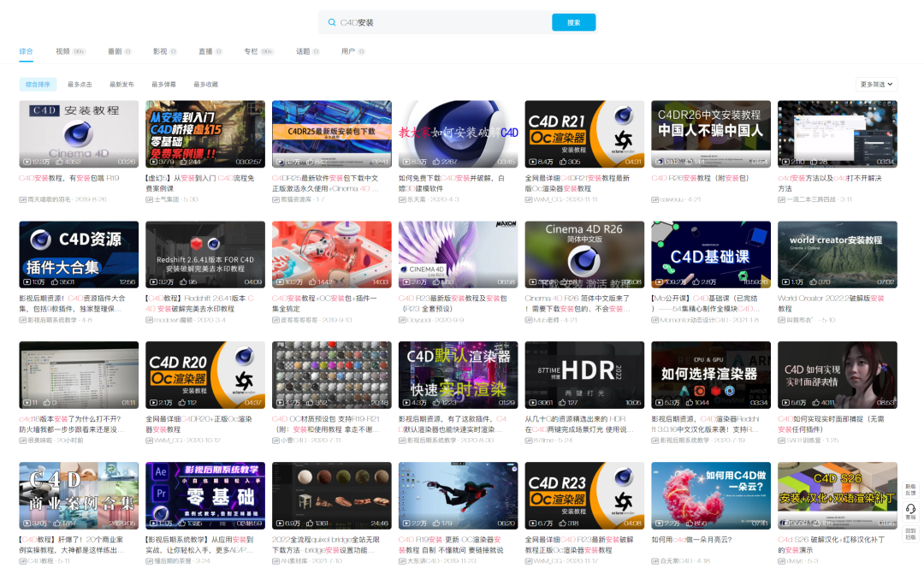The image size is (924, 574).
Task: Click the play-count icon on C4D R21 Oc渲染器 thumbnail
Action: (x=533, y=162)
